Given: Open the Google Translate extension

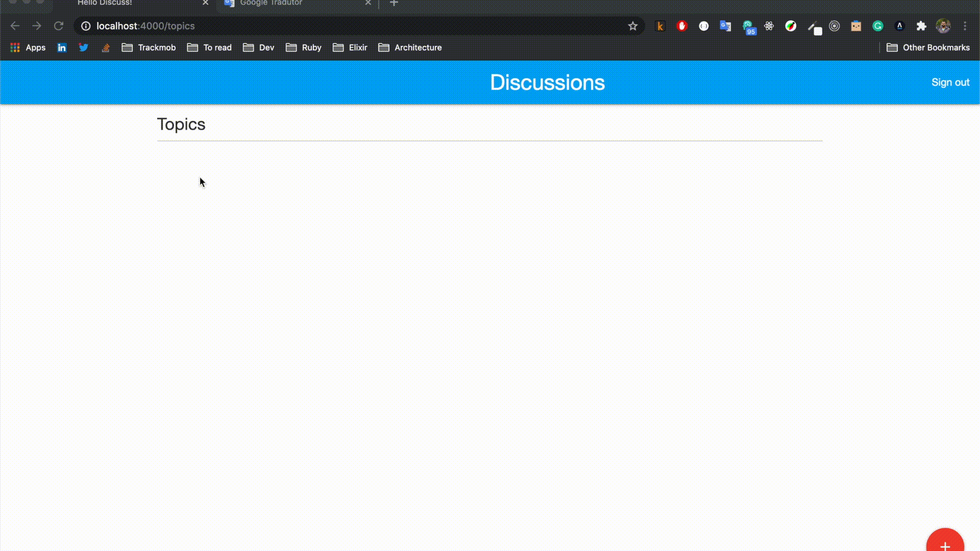Looking at the screenshot, I should click(x=725, y=26).
